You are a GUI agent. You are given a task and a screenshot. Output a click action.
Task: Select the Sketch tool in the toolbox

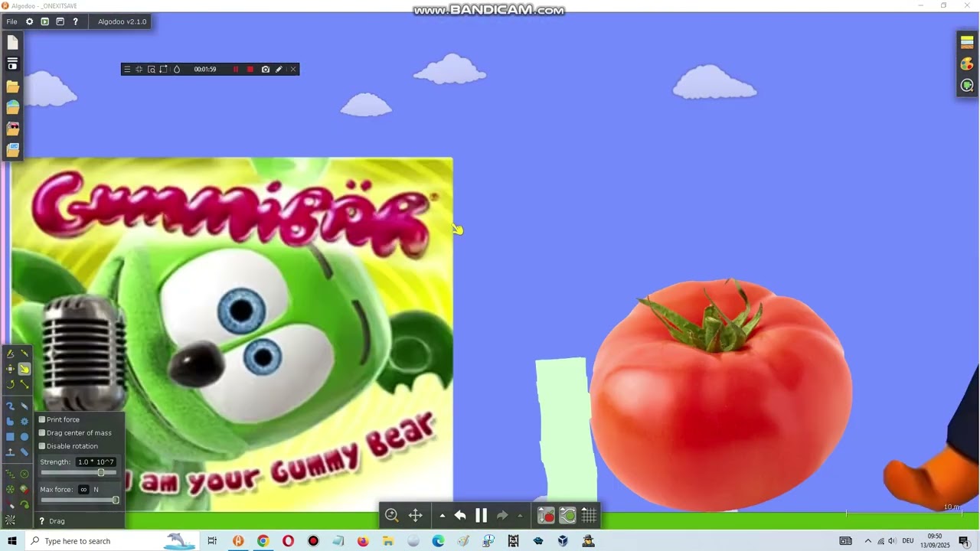pyautogui.click(x=10, y=354)
